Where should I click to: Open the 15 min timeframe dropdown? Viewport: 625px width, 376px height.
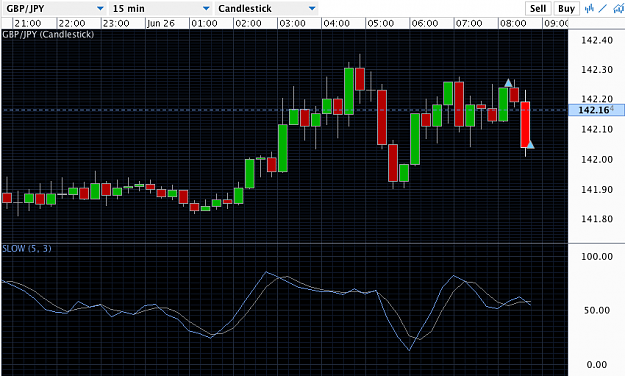pyautogui.click(x=160, y=8)
